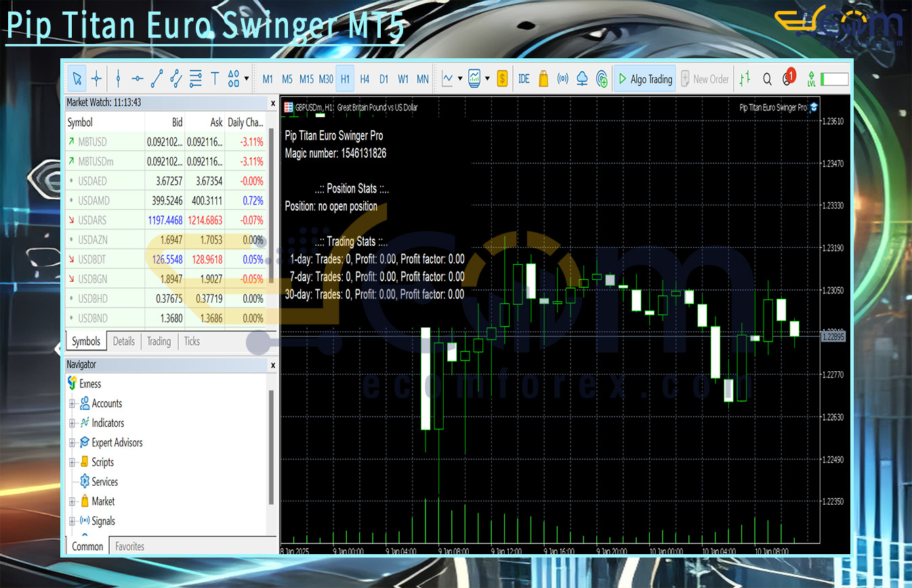912x588 pixels.
Task: Select the cursor arrow tool
Action: 77,79
